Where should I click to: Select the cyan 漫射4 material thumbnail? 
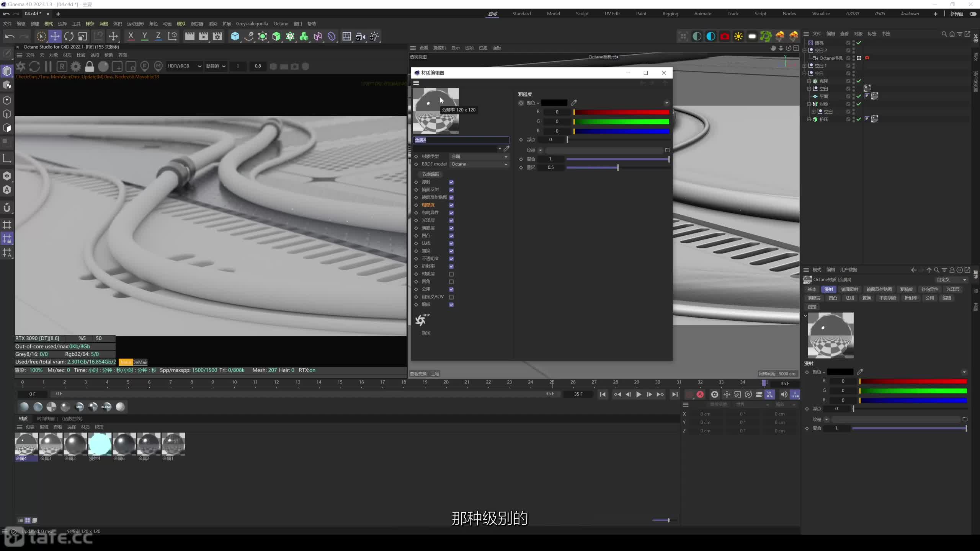pyautogui.click(x=100, y=444)
